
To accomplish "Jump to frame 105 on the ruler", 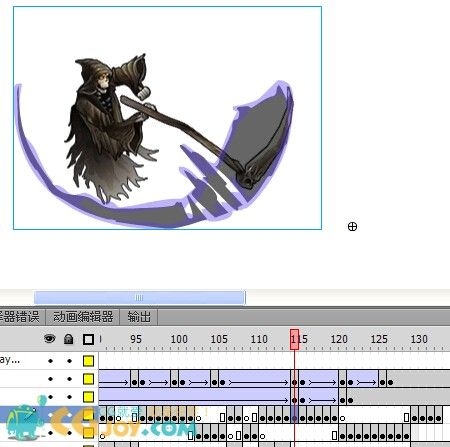I will pyautogui.click(x=219, y=339).
